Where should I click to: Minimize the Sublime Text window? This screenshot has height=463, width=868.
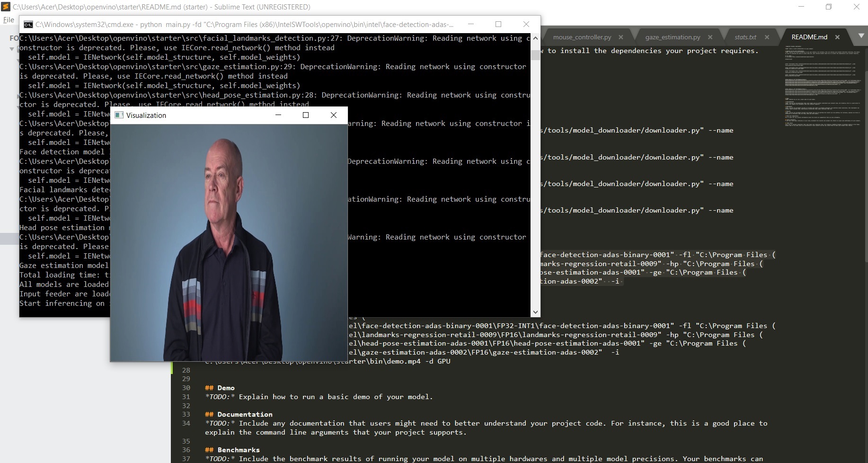pyautogui.click(x=801, y=7)
